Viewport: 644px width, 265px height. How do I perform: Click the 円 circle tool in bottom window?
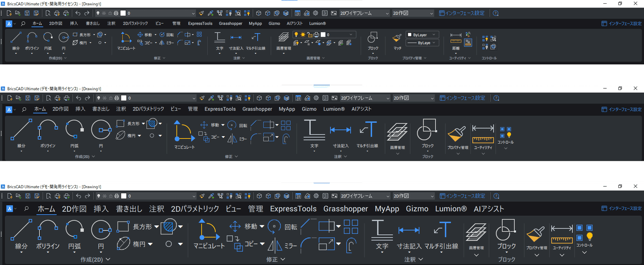pos(101,235)
